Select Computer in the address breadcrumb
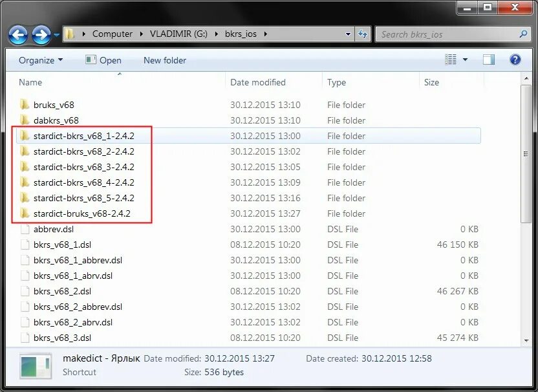 coord(113,34)
